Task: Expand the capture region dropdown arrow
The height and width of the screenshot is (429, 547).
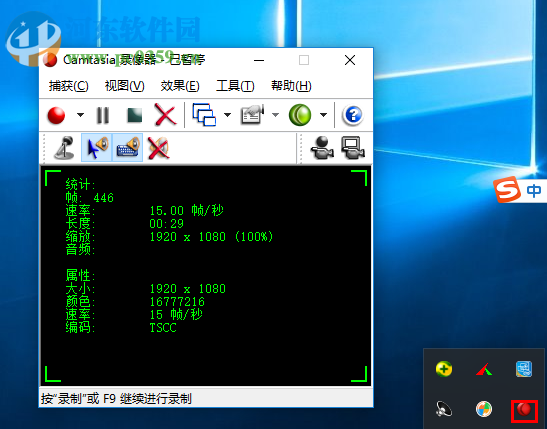Action: point(227,115)
